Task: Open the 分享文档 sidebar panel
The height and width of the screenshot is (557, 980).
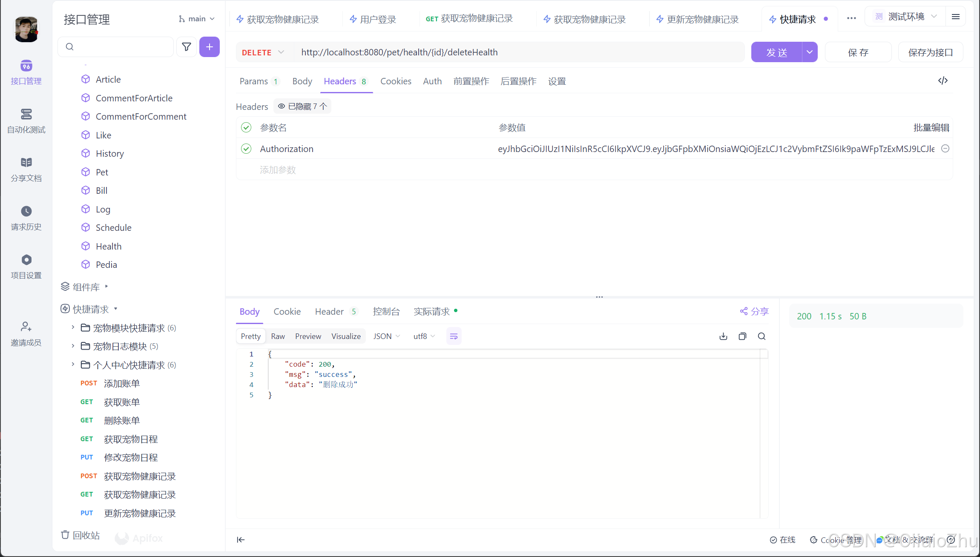Action: click(26, 169)
